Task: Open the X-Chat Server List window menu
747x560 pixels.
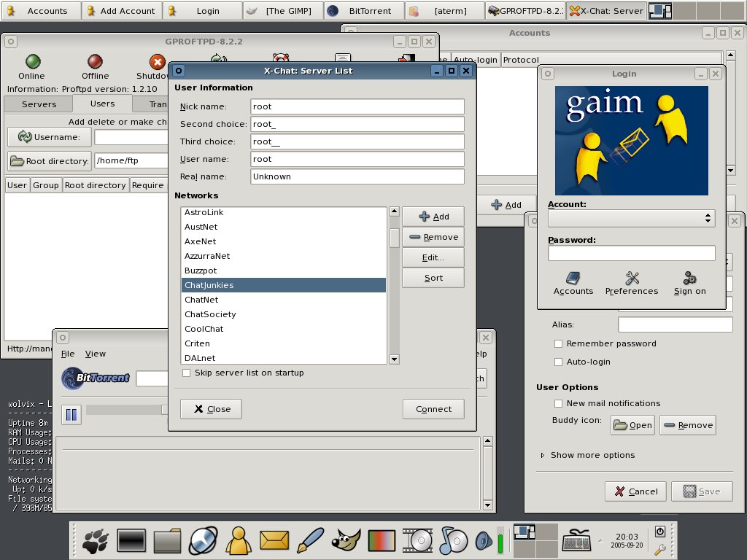Action: [x=179, y=71]
